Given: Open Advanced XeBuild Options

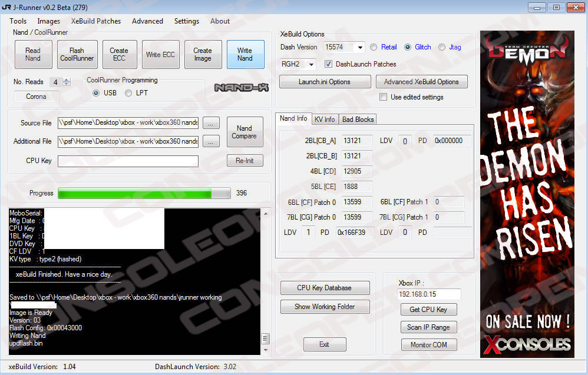Looking at the screenshot, I should (x=421, y=82).
